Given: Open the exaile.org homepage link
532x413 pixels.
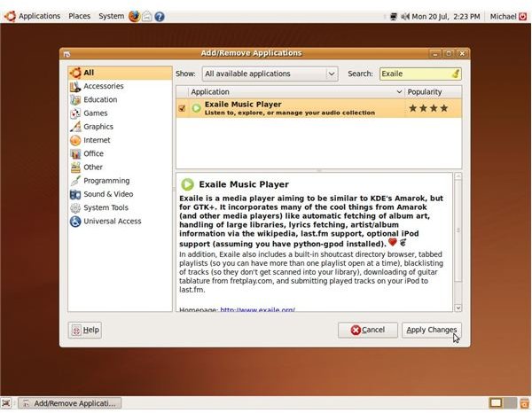Looking at the screenshot, I should [x=257, y=309].
